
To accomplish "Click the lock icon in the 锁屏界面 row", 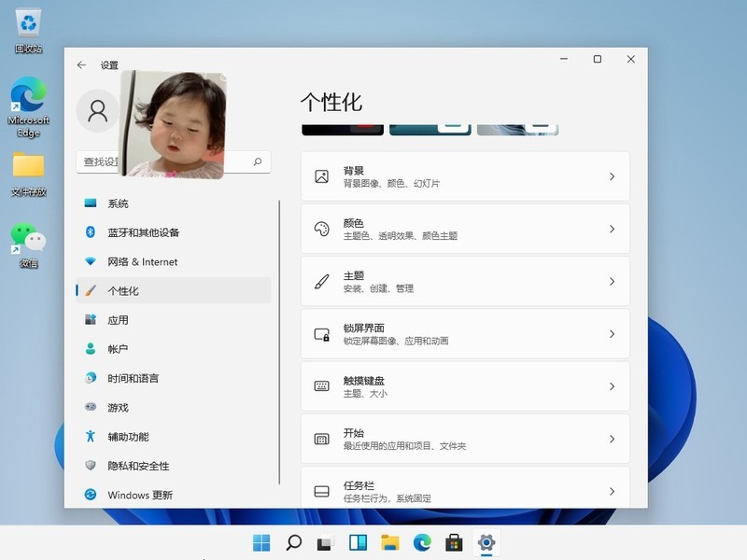I will click(322, 333).
